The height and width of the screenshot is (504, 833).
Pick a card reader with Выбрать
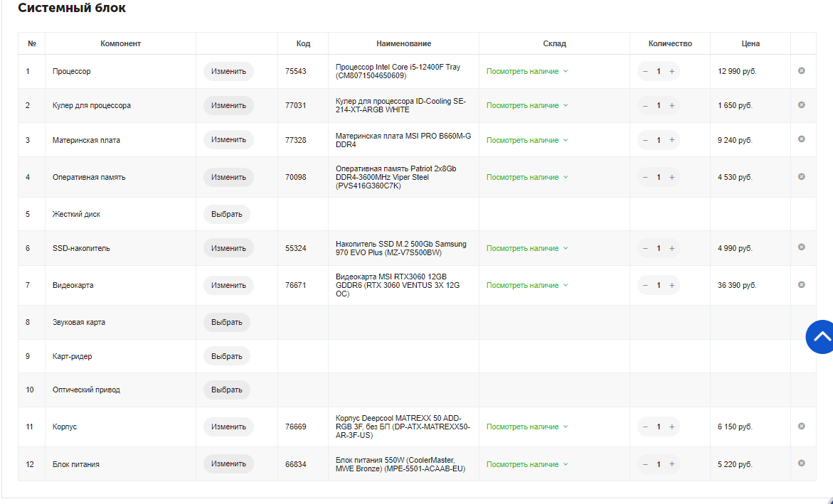pos(226,356)
